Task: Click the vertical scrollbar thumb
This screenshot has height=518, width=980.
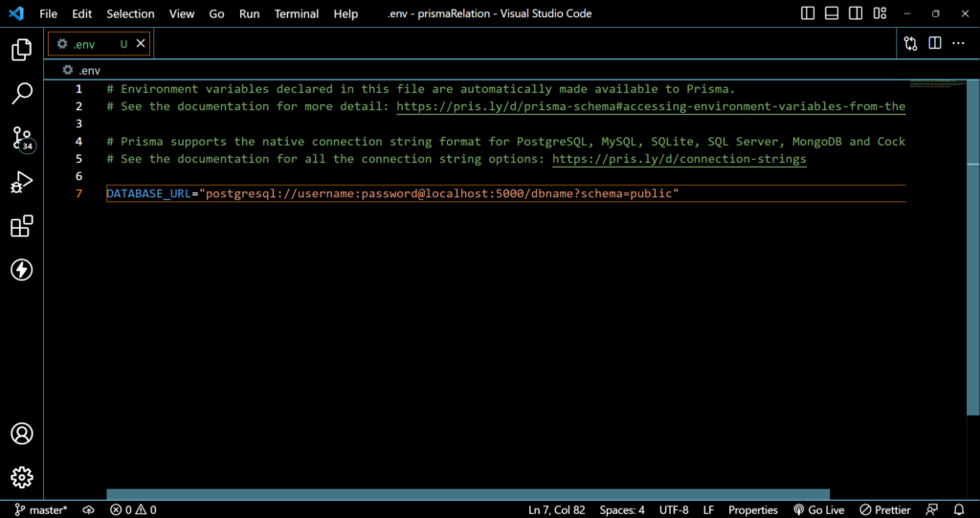Action: click(973, 246)
